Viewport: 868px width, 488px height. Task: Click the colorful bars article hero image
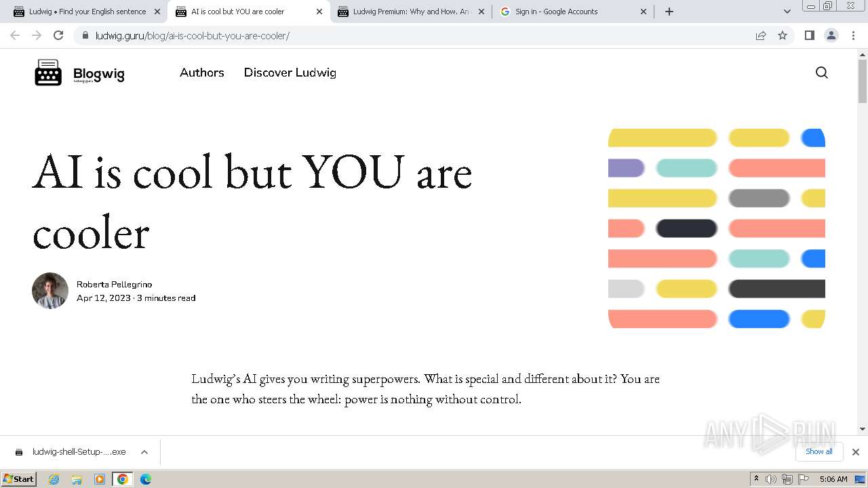coord(717,228)
